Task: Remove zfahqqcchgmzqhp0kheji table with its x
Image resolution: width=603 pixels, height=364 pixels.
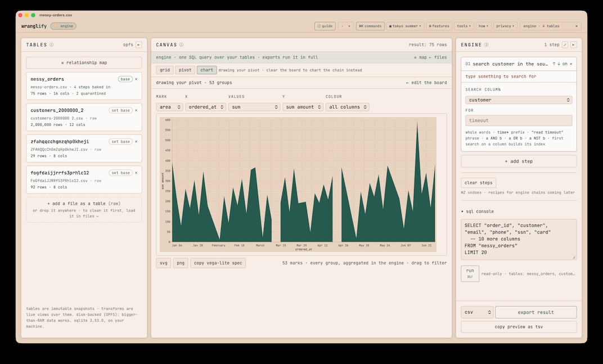Action: point(136,141)
